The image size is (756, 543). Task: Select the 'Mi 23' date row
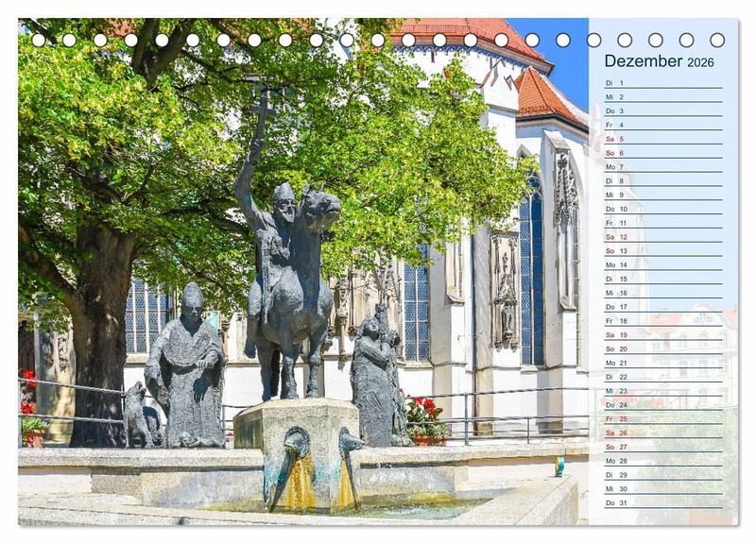click(x=663, y=390)
